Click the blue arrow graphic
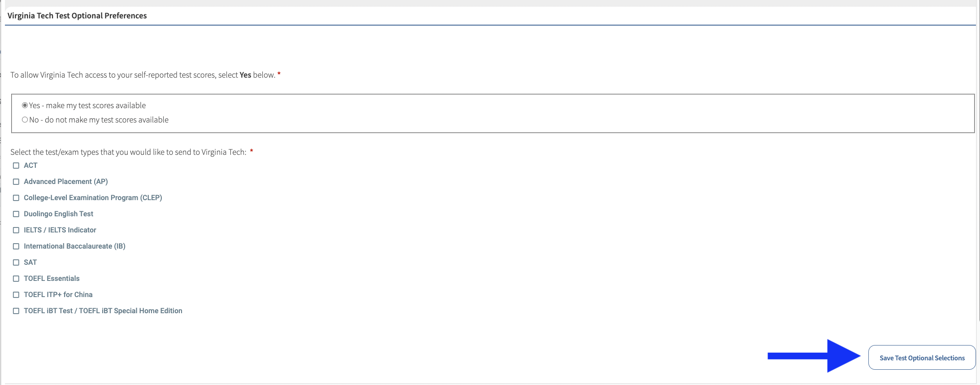This screenshot has height=385, width=980. (x=814, y=356)
